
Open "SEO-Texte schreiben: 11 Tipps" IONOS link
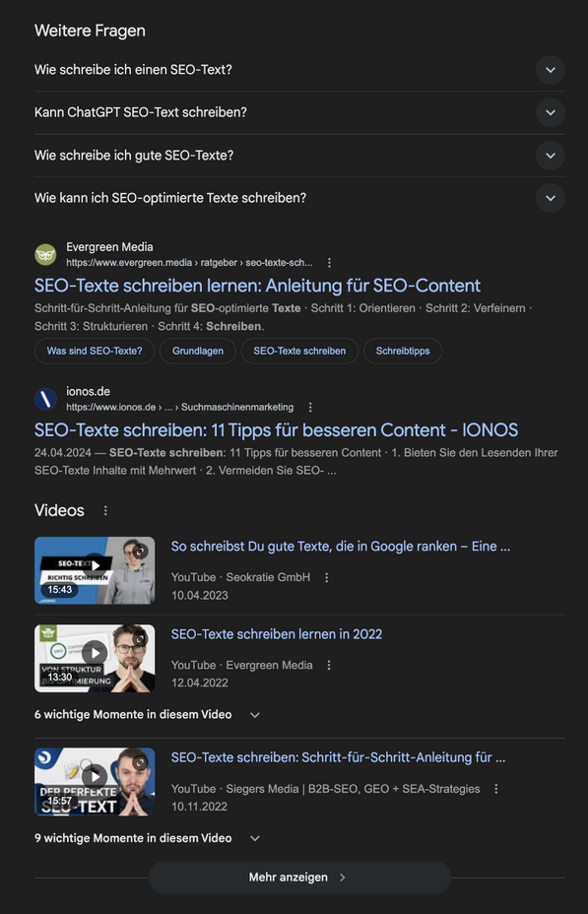coord(276,430)
